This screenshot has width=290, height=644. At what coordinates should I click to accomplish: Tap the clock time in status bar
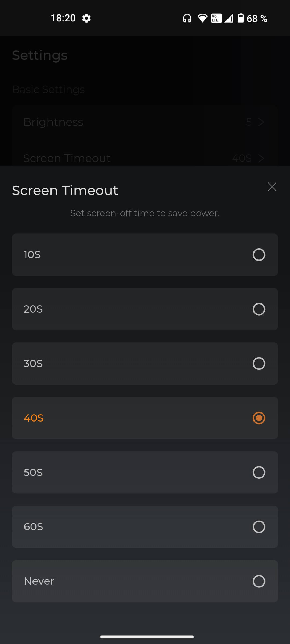tap(63, 18)
